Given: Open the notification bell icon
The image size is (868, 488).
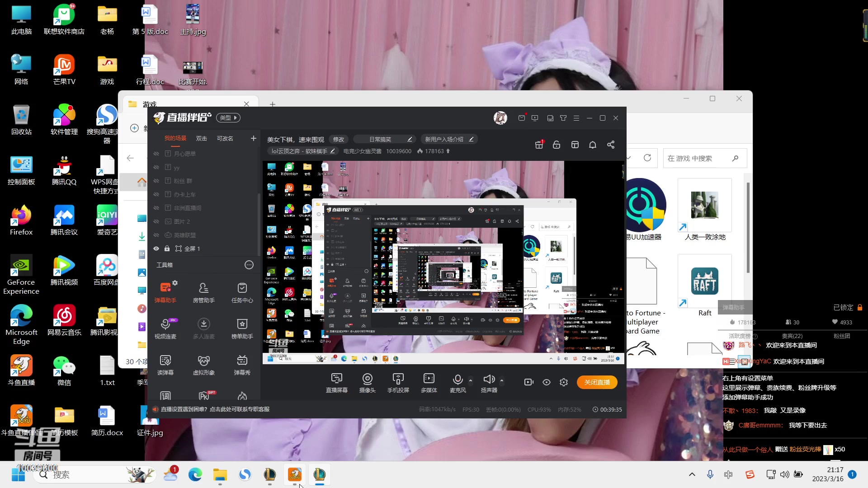Looking at the screenshot, I should point(593,145).
